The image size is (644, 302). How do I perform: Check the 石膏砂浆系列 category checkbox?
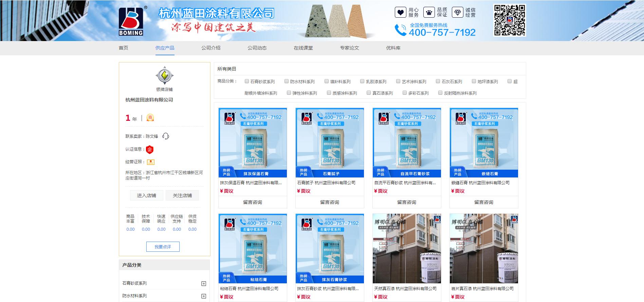pos(247,81)
